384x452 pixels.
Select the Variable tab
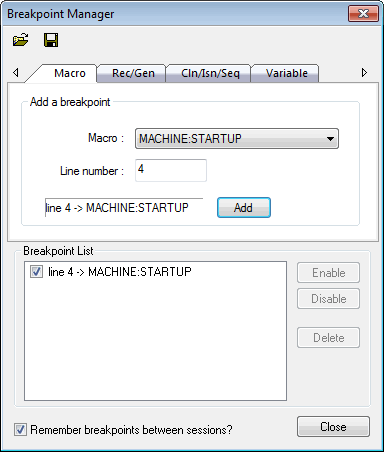pos(287,73)
